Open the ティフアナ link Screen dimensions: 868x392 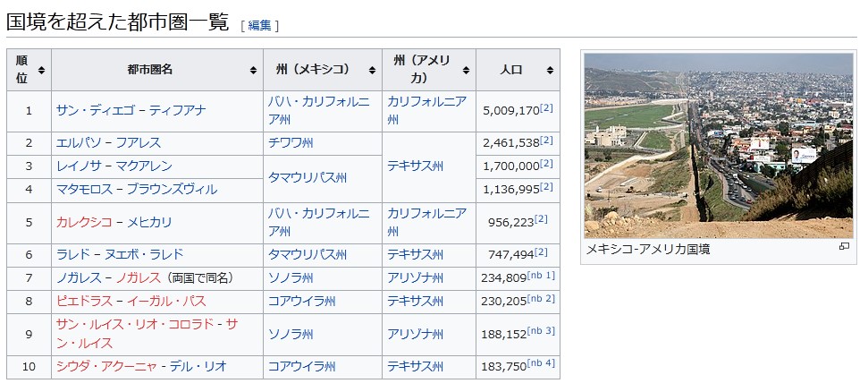coord(177,111)
